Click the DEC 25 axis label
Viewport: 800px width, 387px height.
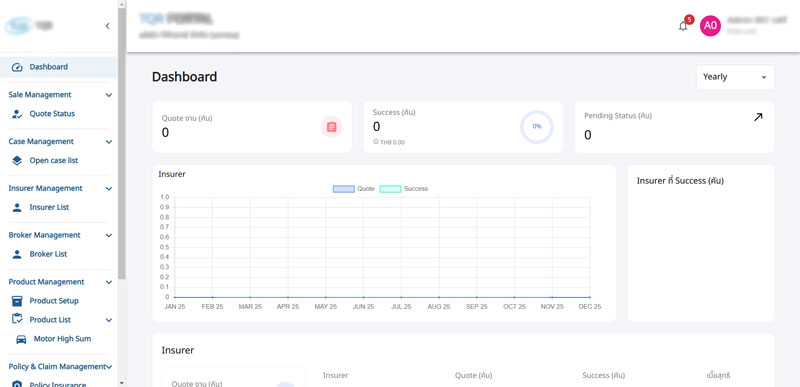(590, 307)
